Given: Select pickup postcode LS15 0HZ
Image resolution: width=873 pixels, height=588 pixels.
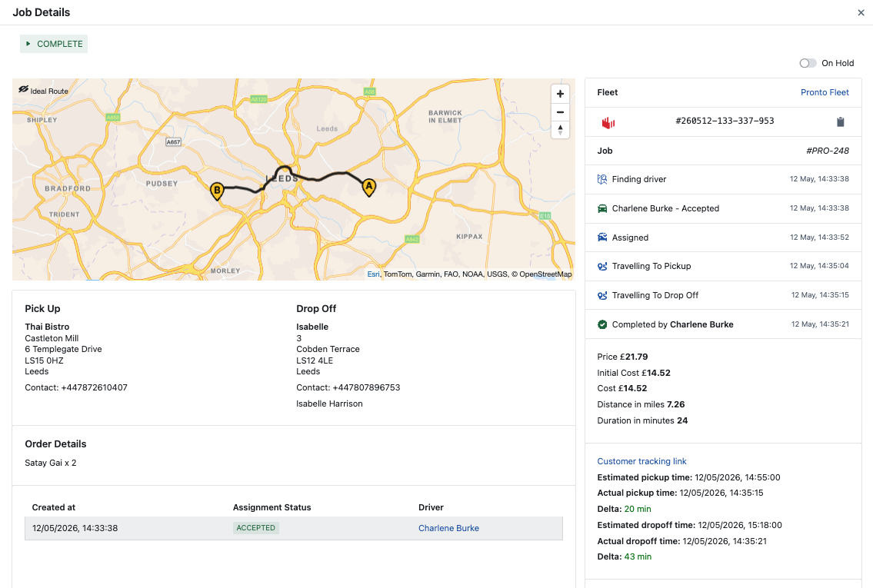Looking at the screenshot, I should click(44, 360).
